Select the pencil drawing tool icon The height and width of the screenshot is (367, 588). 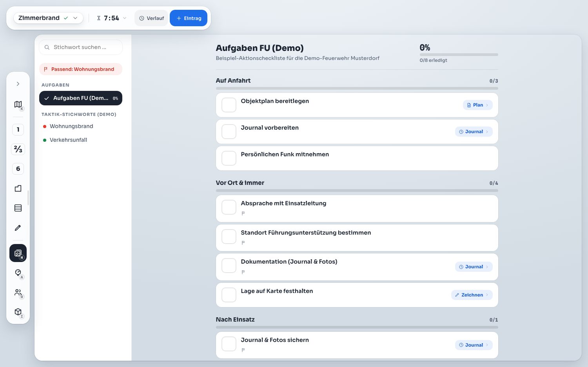18,228
